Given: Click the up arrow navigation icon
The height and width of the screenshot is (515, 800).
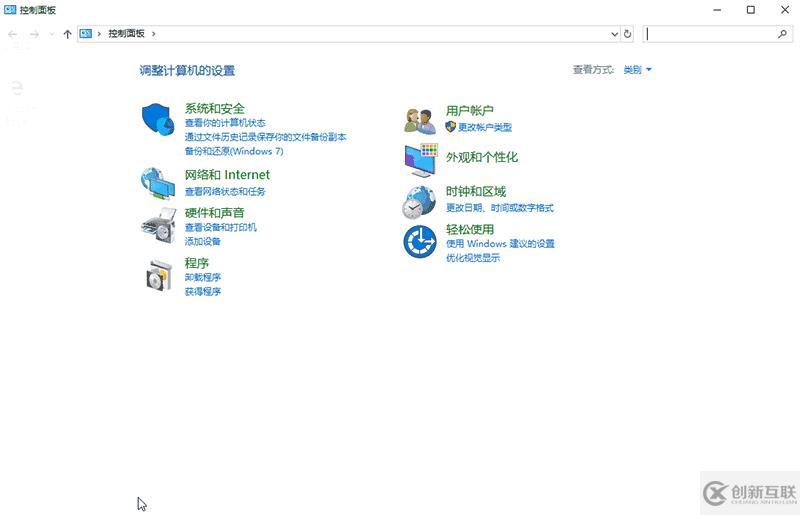Looking at the screenshot, I should [x=67, y=34].
